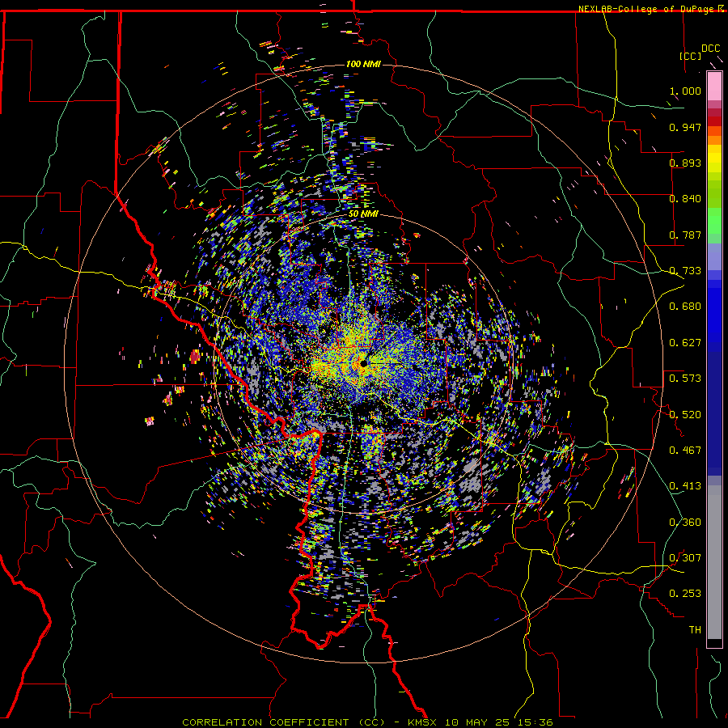Viewport: 728px width, 728px height.
Task: Click the Correlation Coefficient KMSX caption text
Action: pos(368,722)
